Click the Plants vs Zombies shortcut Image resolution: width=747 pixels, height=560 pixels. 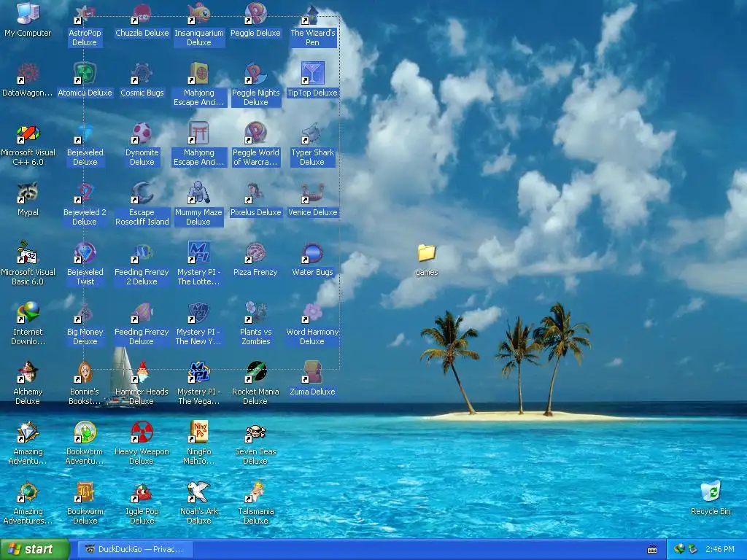coord(255,312)
